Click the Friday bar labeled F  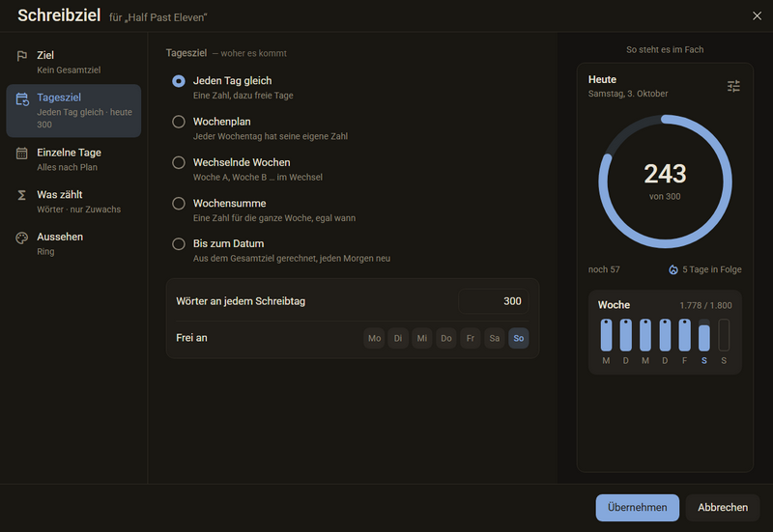click(684, 335)
